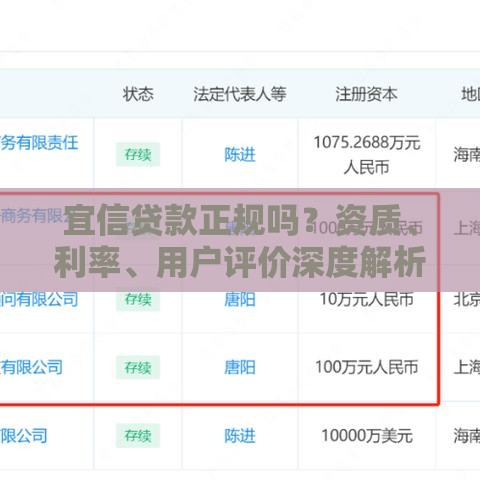480x480 pixels.
Task: Click the 状态 column header
Action: (138, 94)
